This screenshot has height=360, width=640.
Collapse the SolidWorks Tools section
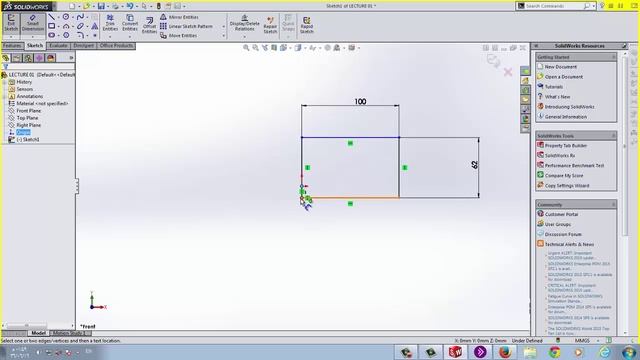click(x=613, y=136)
